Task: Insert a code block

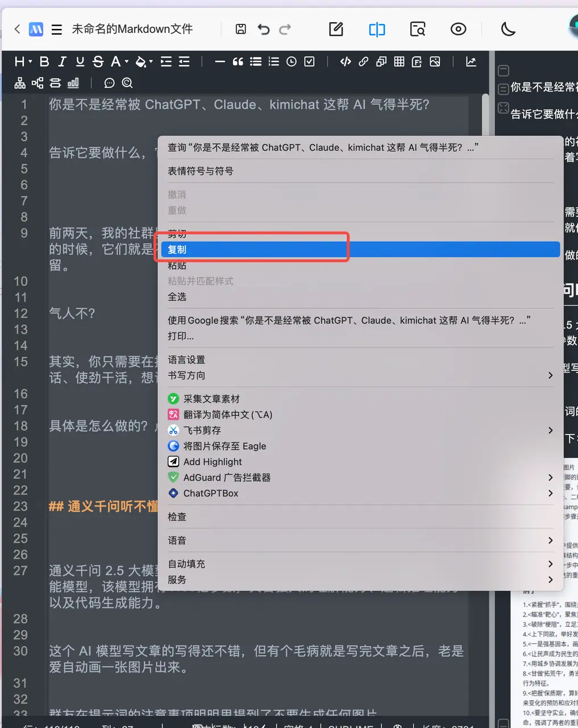Action: point(346,62)
